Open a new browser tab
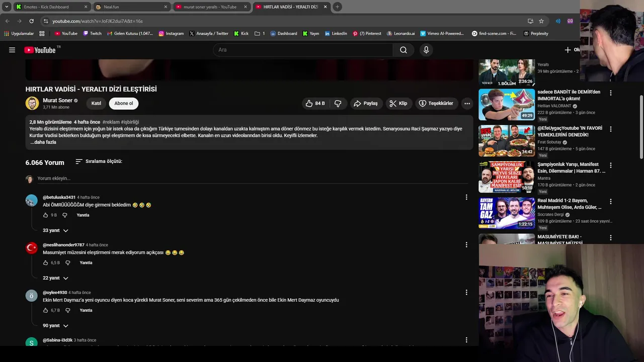644x362 pixels. (337, 7)
